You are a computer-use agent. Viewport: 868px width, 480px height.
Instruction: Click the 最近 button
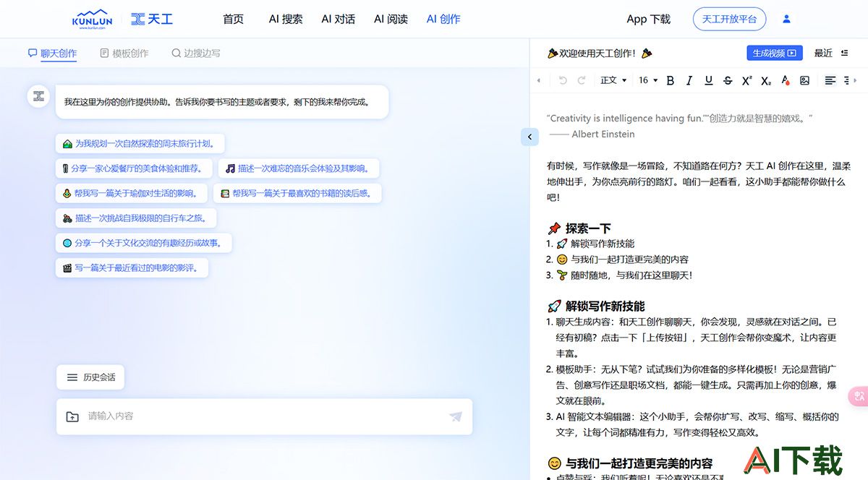[x=823, y=53]
